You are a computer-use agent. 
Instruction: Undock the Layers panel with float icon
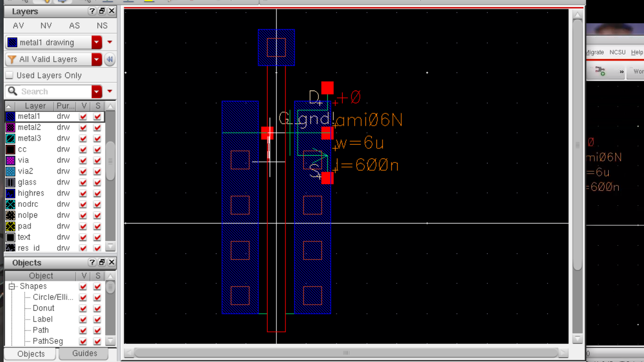[x=102, y=11]
